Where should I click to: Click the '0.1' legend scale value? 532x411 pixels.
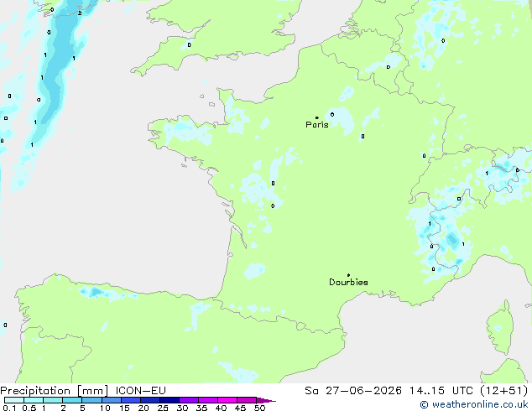[x=9, y=408]
